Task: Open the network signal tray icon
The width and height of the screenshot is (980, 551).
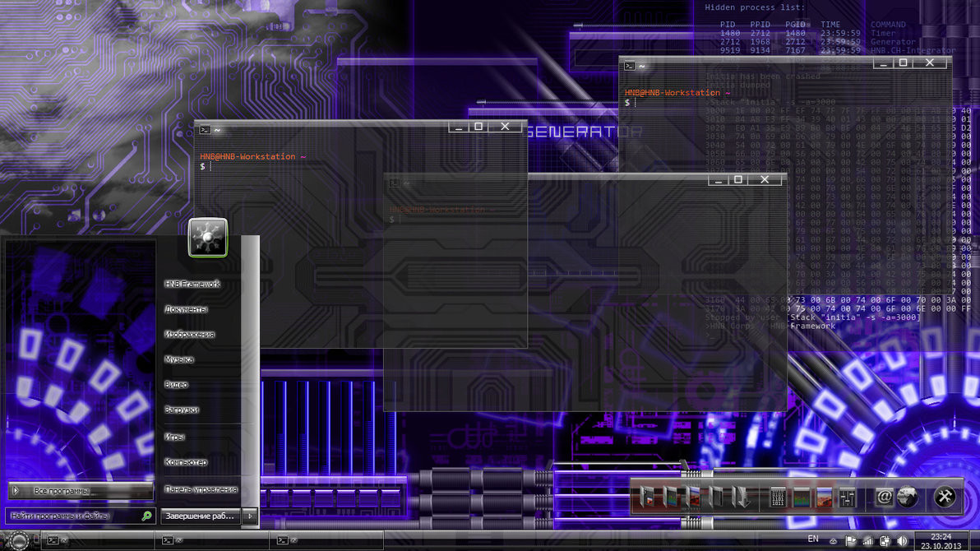Action: click(x=867, y=541)
